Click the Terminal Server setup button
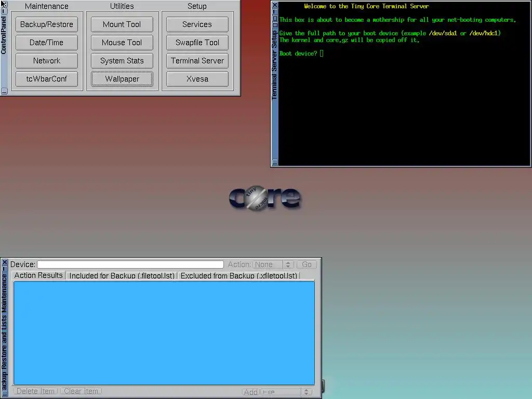The image size is (532, 399). [x=197, y=61]
